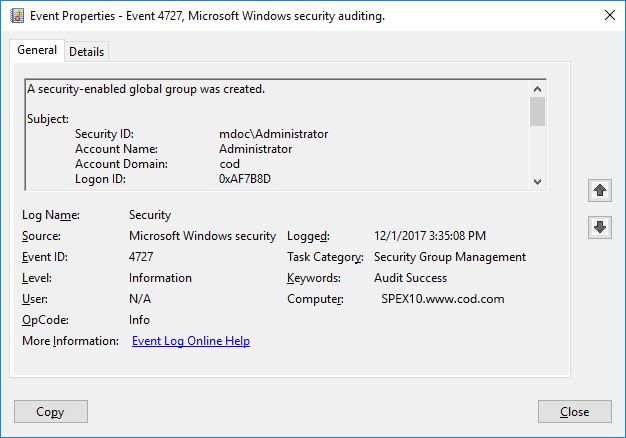Click the description scrollbar up arrow
Image resolution: width=626 pixels, height=438 pixels.
coord(537,89)
